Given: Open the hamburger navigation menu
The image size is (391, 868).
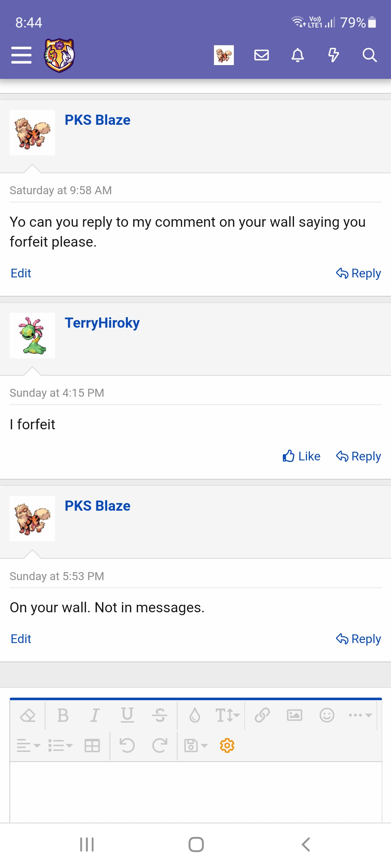Looking at the screenshot, I should coord(21,55).
